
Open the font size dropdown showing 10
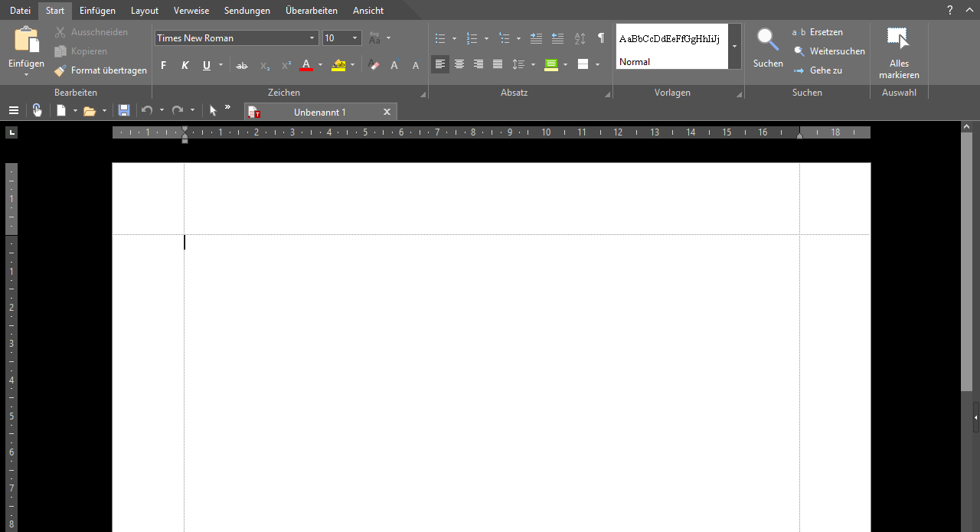click(356, 38)
